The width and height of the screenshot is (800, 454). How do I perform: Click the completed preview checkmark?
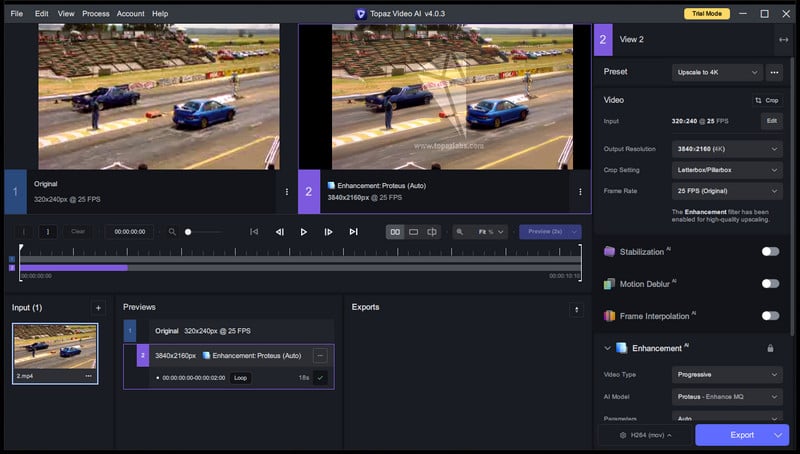pos(320,378)
